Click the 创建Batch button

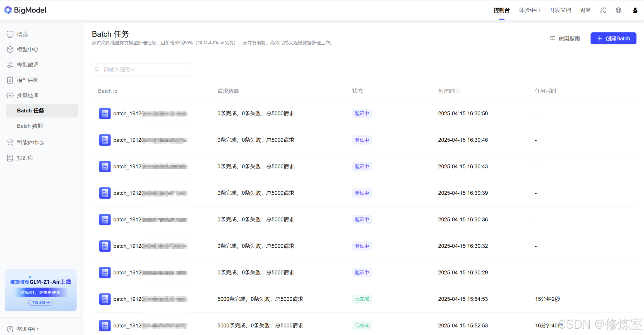tap(613, 38)
